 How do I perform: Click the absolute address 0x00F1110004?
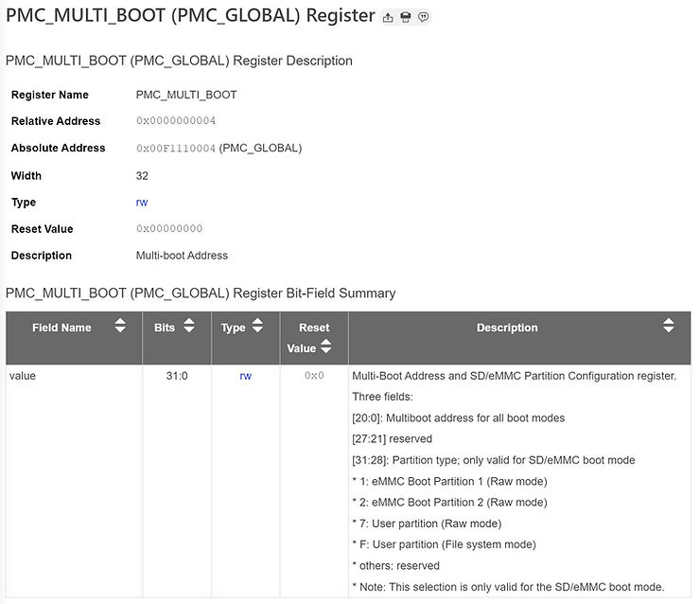pos(176,149)
